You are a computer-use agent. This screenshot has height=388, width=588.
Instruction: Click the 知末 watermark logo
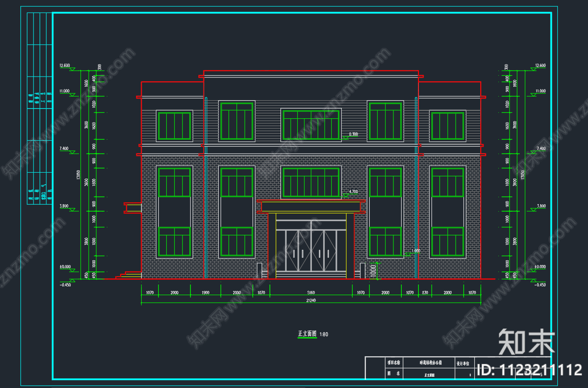526,342
